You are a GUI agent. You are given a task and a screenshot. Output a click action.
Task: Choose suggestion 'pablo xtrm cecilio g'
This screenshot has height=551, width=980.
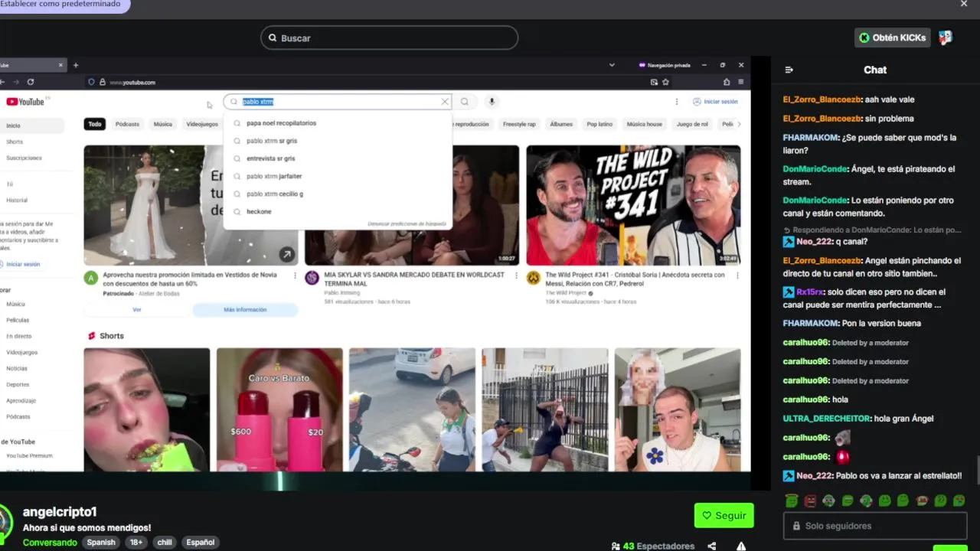(337, 194)
